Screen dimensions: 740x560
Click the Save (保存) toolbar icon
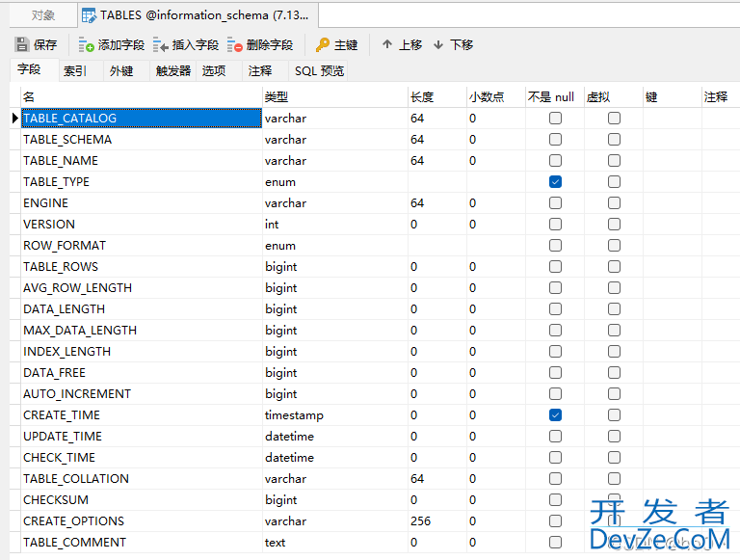(21, 44)
